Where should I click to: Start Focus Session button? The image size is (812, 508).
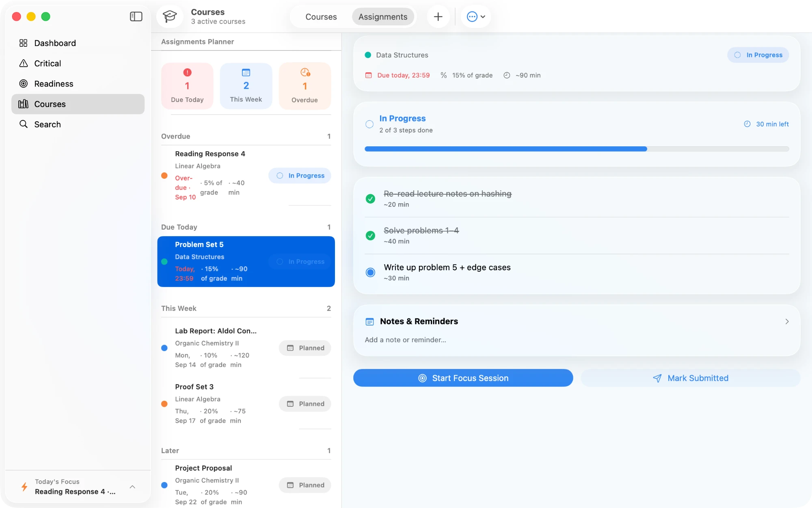[463, 378]
